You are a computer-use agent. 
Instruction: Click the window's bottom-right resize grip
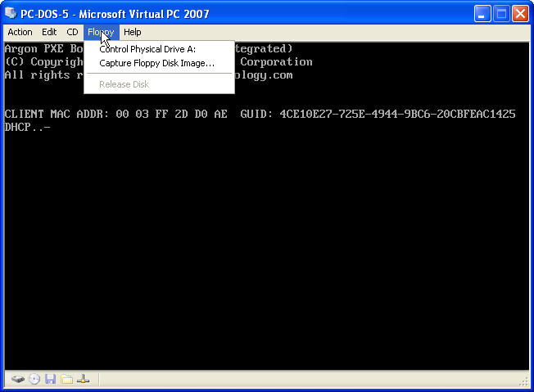(x=524, y=382)
